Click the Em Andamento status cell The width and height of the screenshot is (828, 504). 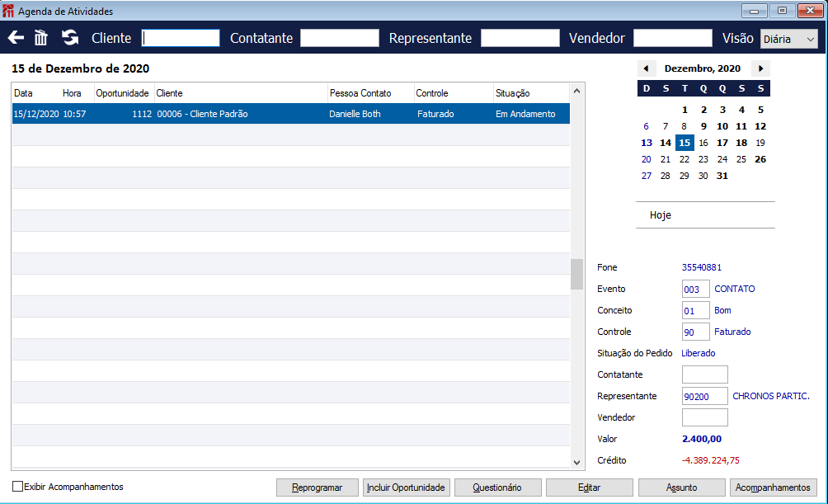[x=525, y=114]
